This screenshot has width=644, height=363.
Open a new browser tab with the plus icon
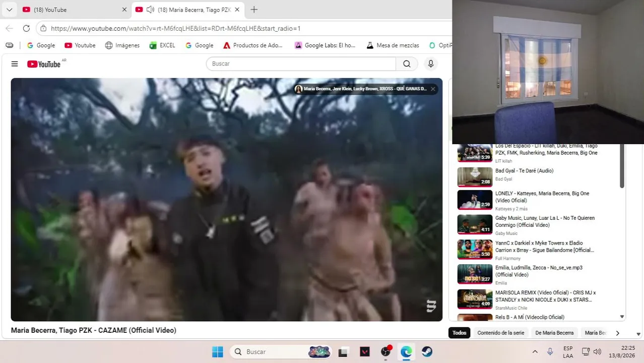(x=254, y=10)
